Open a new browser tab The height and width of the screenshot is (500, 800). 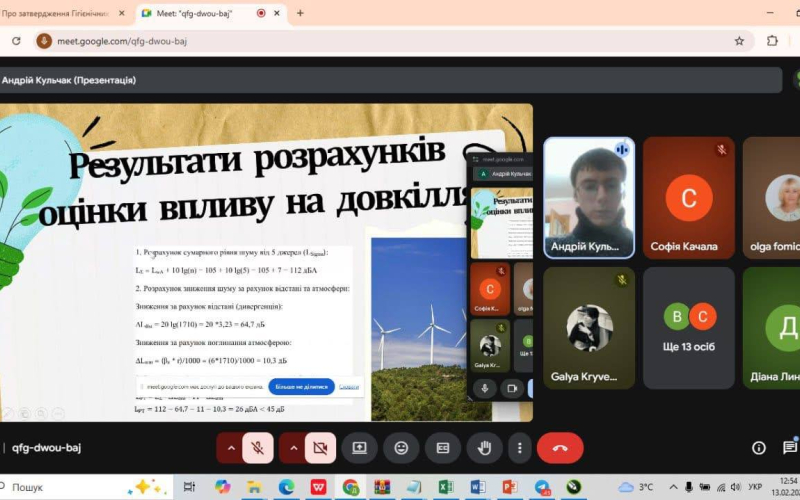(300, 13)
